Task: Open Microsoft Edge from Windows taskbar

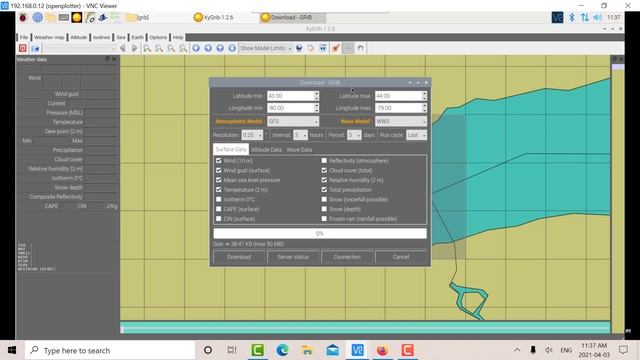Action: tap(282, 350)
